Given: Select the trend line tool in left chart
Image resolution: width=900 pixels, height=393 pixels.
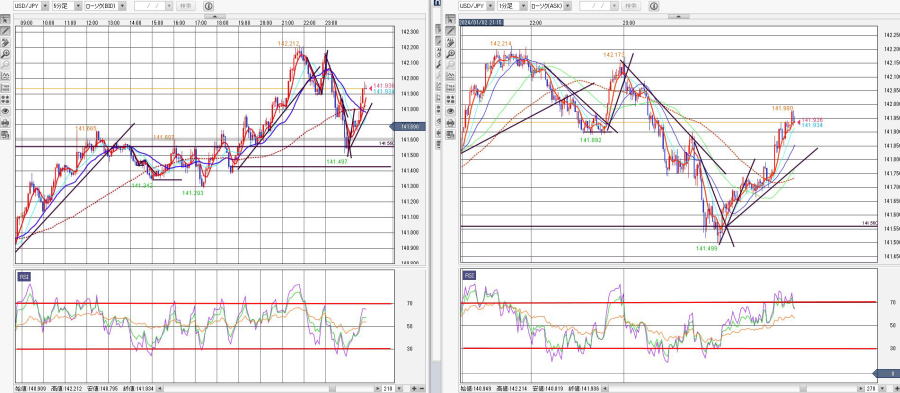Looking at the screenshot, I should [6, 30].
